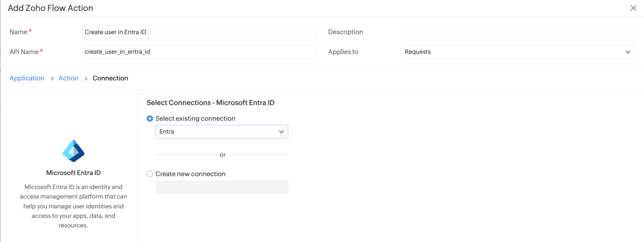Expand the Entra existing connection dropdown
The image size is (644, 242).
coord(221,132)
